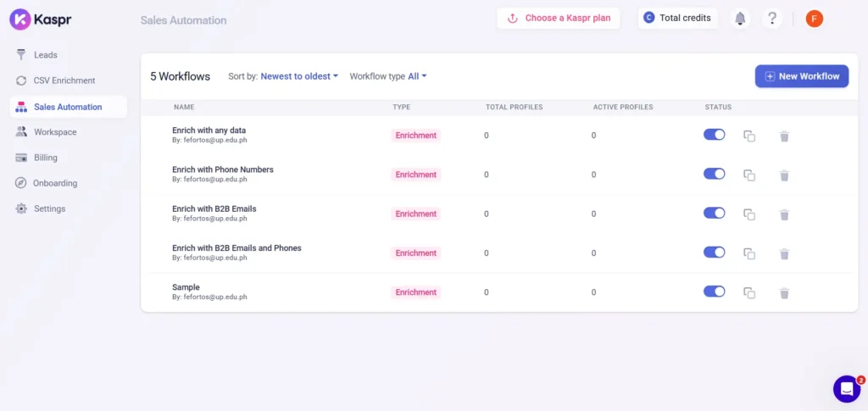
Task: Open CSV Enrichment refresh icon
Action: (21, 81)
